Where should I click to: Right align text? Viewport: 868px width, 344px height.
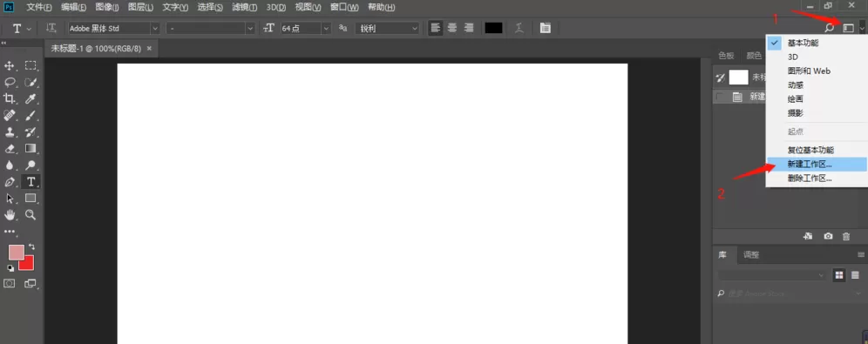(x=469, y=28)
